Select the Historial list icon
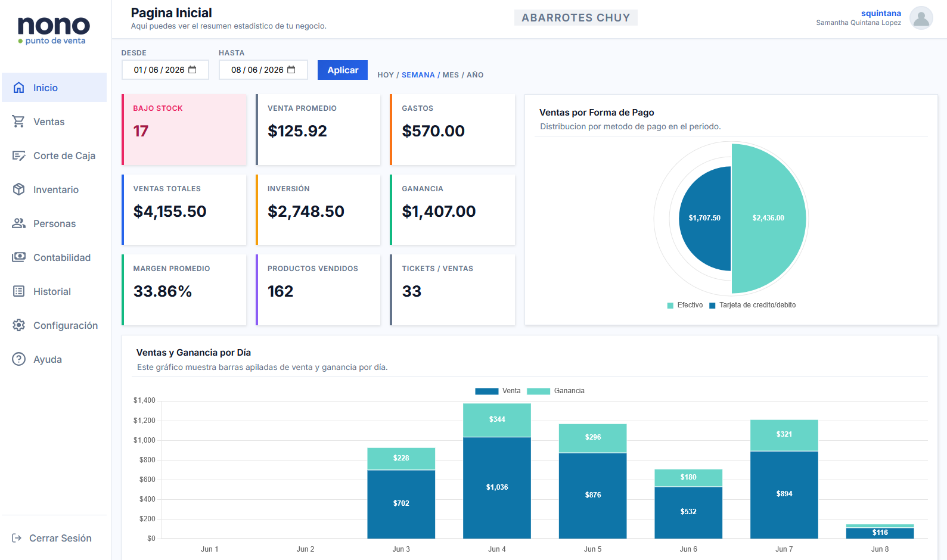Viewport: 947px width, 560px height. [x=18, y=291]
